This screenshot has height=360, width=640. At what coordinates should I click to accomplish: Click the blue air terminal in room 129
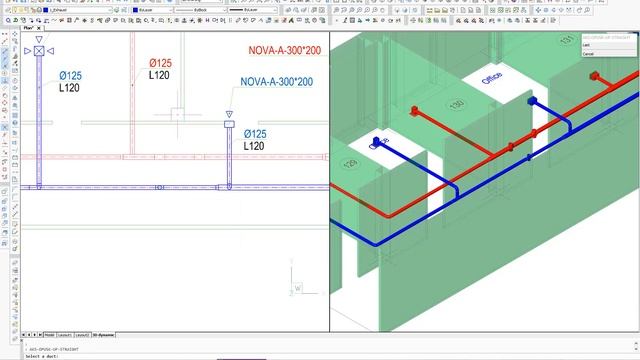tap(376, 142)
